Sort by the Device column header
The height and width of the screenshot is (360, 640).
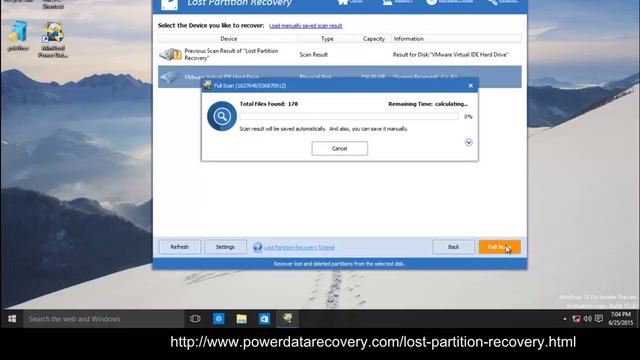229,39
